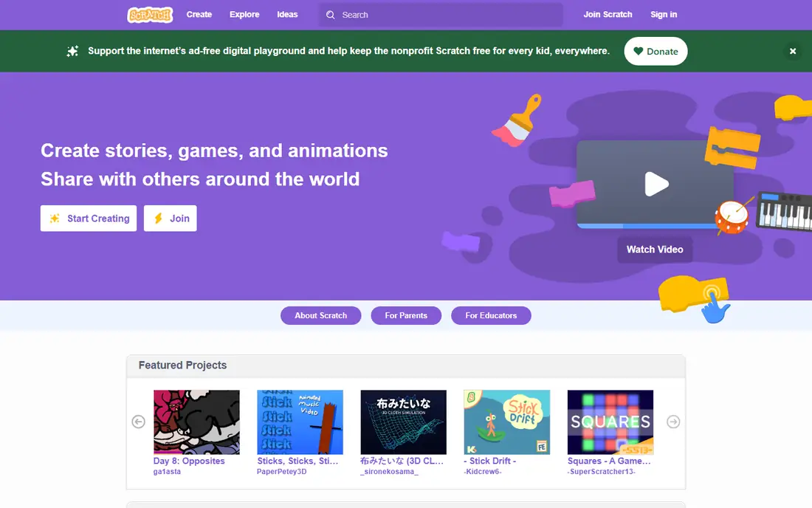Click the Search input field
This screenshot has width=812, height=508.
coord(441,15)
